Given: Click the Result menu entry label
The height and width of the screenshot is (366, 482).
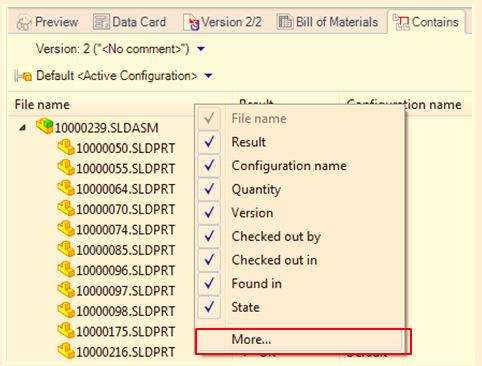Looking at the screenshot, I should click(x=249, y=142).
